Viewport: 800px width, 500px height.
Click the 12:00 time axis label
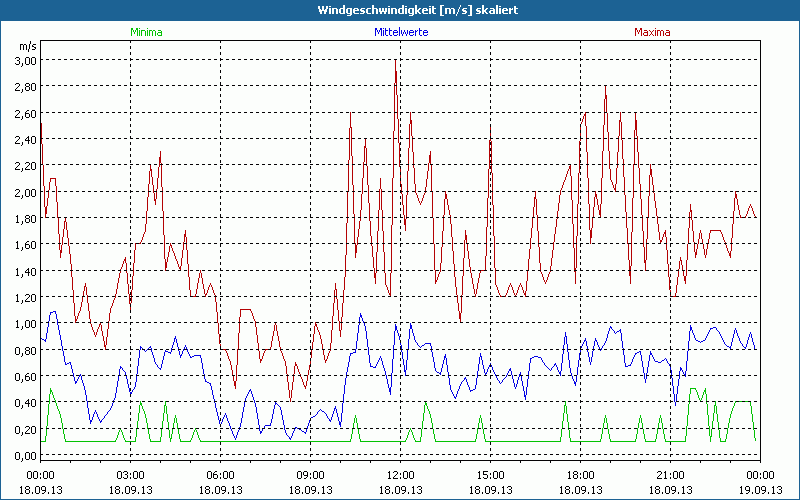pos(400,475)
